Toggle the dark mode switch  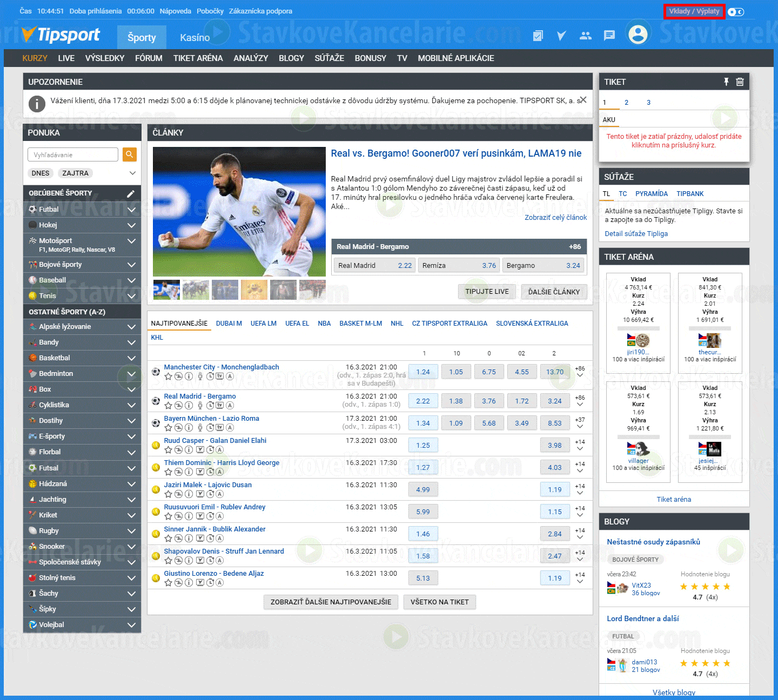(735, 11)
